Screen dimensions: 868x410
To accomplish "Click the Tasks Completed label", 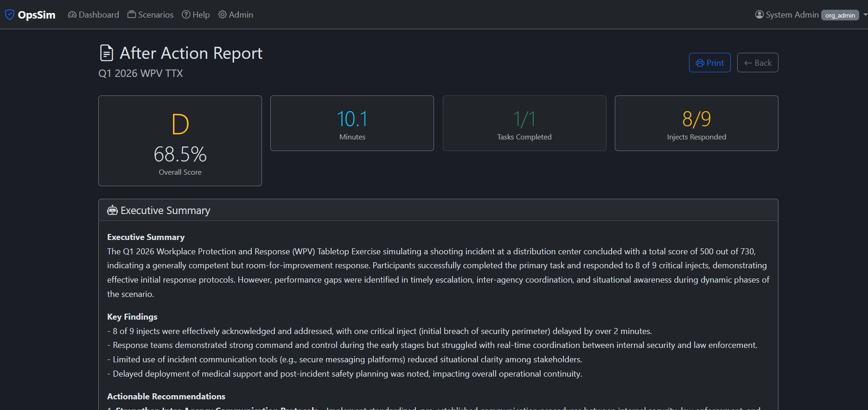I will tap(524, 137).
